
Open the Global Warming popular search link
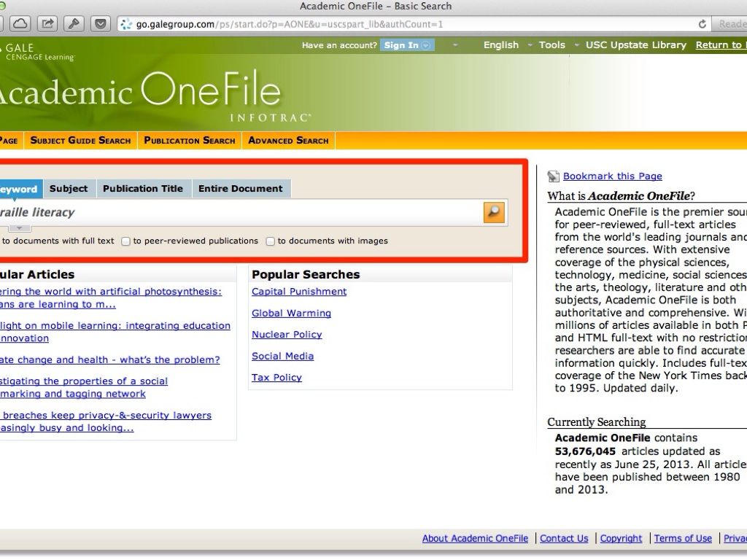click(x=291, y=313)
